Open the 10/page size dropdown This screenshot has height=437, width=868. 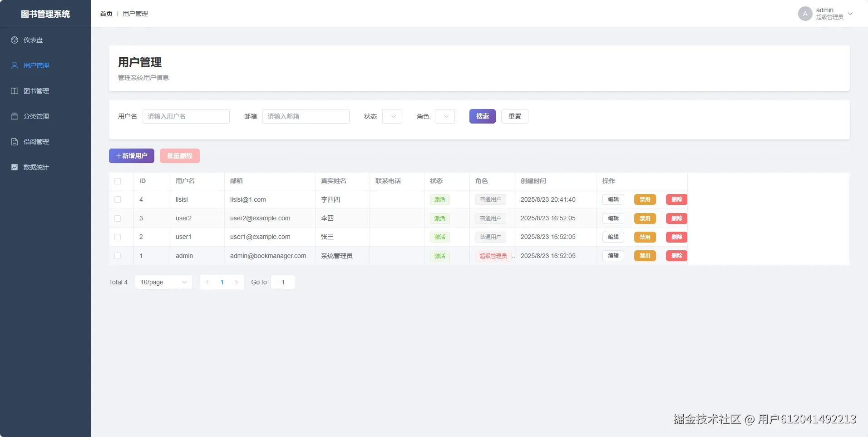tap(164, 282)
